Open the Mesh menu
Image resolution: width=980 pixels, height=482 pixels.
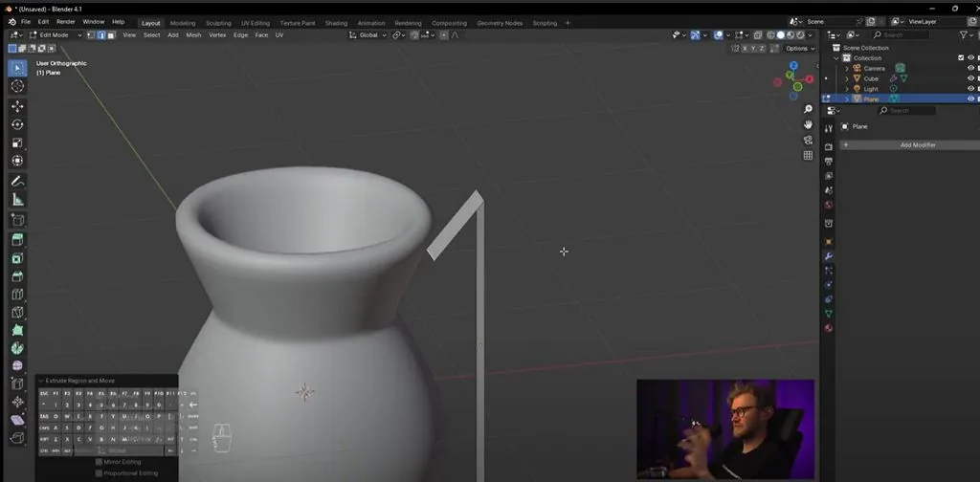[193, 35]
